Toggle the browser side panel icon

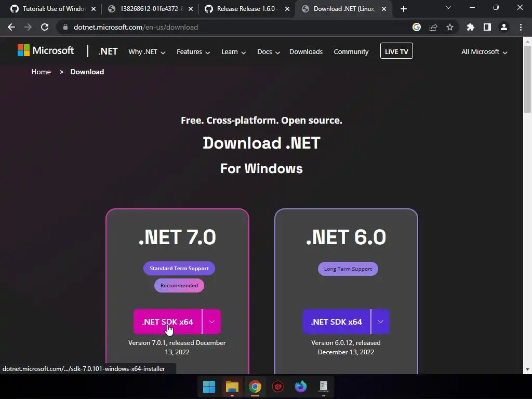[487, 27]
